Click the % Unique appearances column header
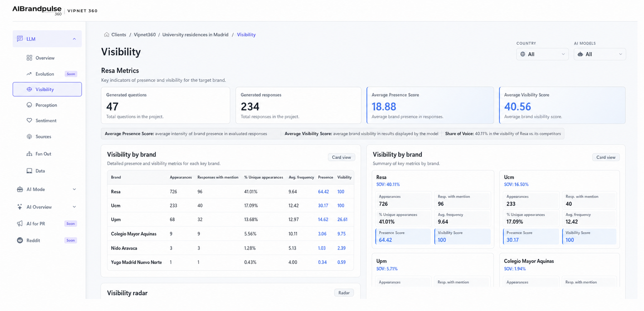644x311 pixels. tap(263, 177)
